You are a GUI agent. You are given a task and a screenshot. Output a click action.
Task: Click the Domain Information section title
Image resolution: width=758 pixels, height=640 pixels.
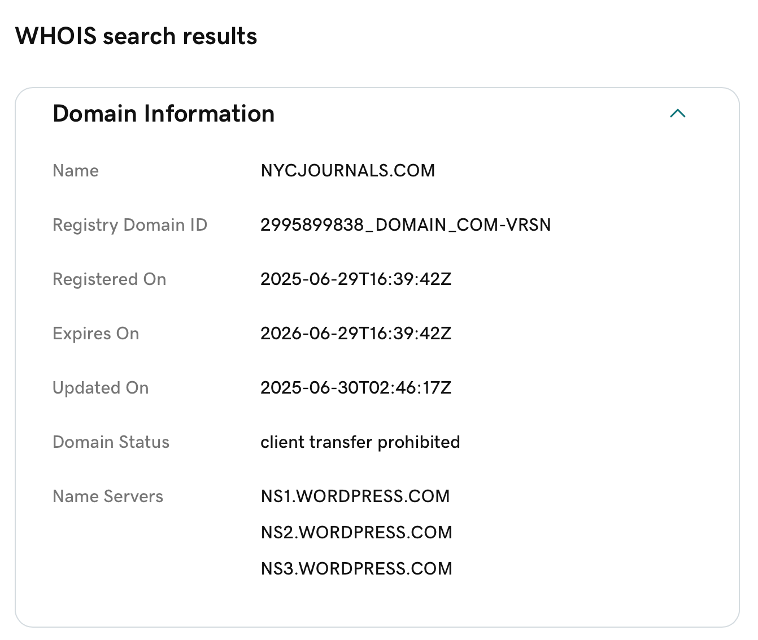163,114
